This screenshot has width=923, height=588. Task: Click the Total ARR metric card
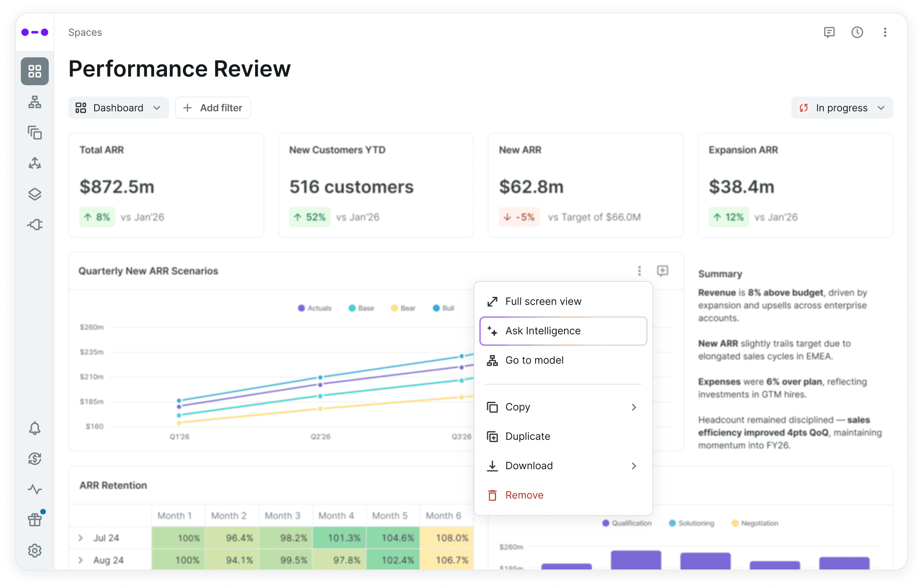(166, 185)
